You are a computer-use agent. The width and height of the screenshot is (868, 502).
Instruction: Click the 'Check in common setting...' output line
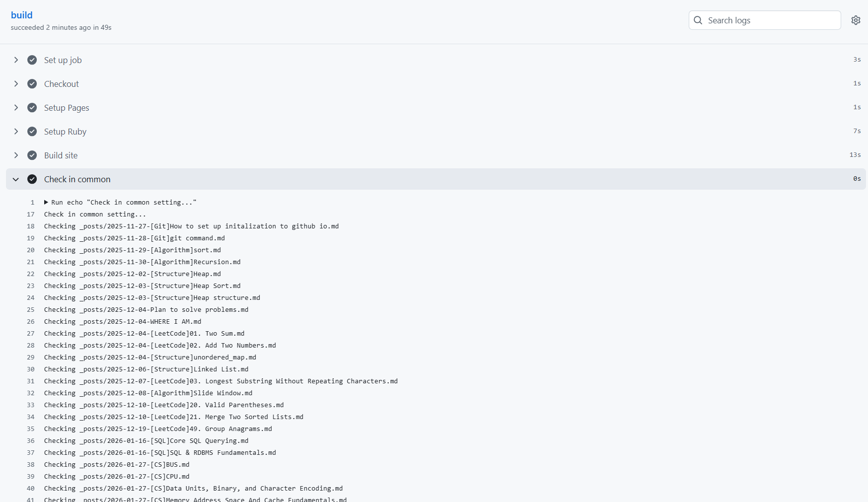pyautogui.click(x=95, y=215)
